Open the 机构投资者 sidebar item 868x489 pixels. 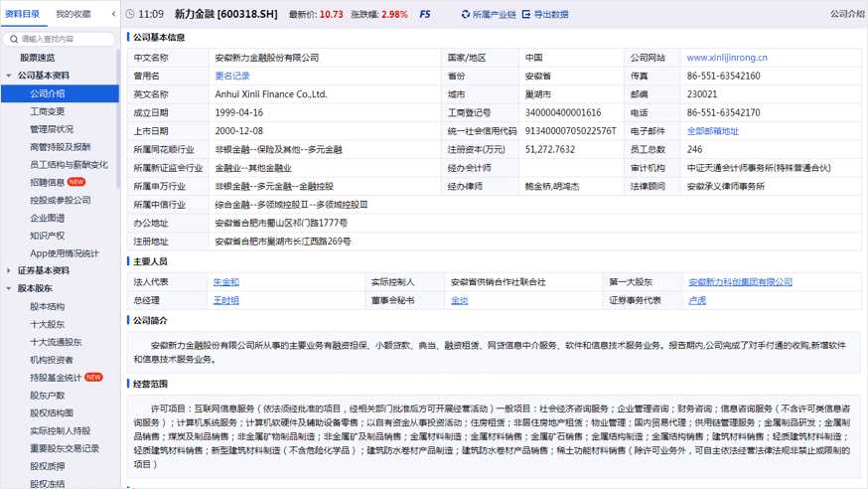52,360
